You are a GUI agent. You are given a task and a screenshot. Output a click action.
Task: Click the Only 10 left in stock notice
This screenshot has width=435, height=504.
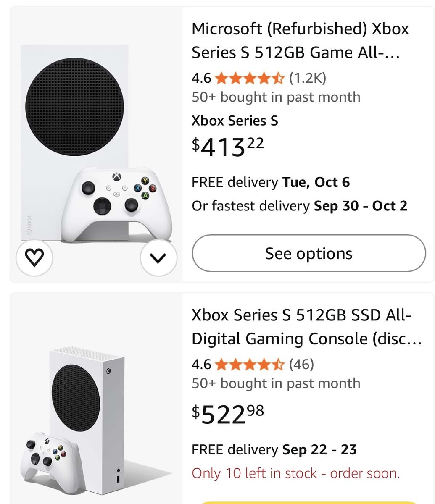(x=296, y=473)
